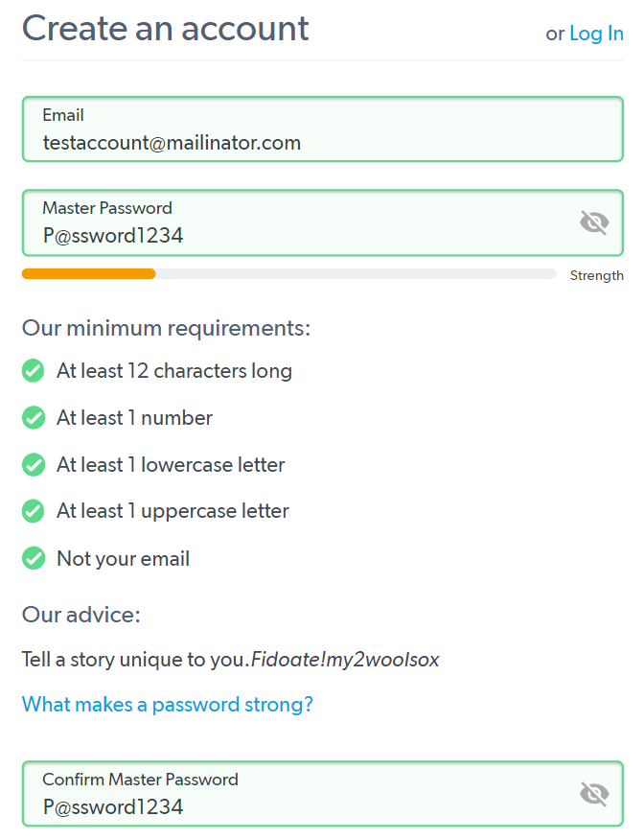
Task: Open the Log In link
Action: click(596, 34)
